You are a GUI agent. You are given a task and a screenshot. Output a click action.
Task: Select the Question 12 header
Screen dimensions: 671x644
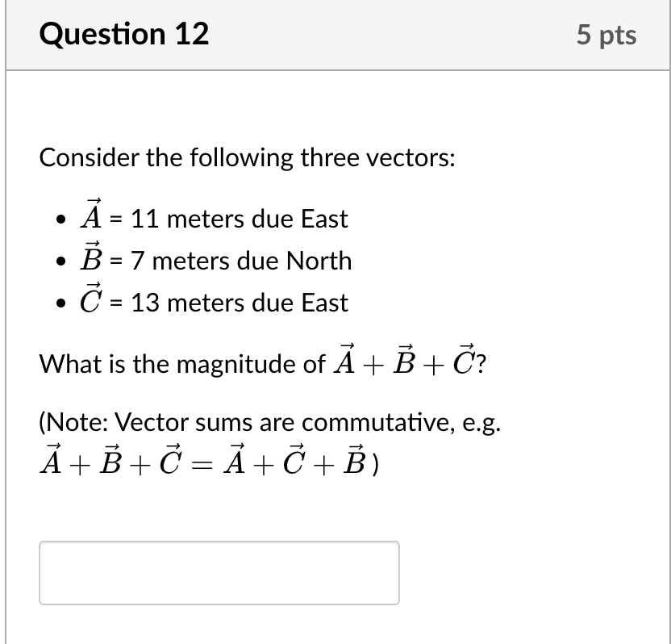pyautogui.click(x=125, y=34)
